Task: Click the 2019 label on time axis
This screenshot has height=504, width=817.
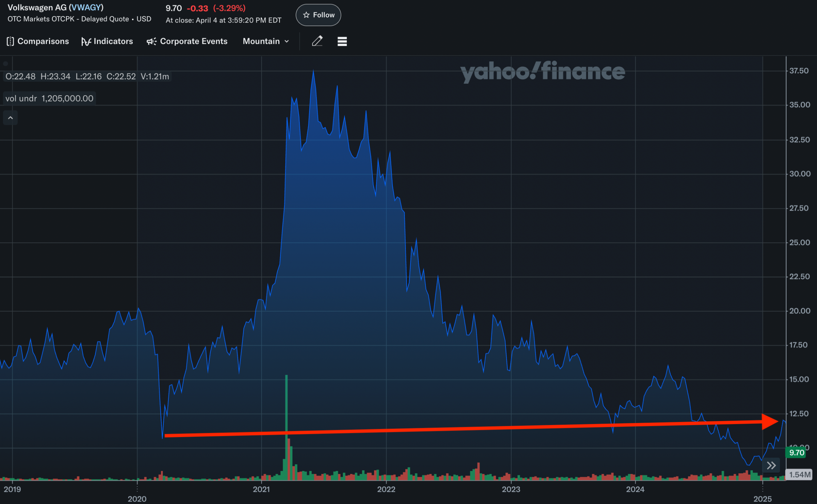Action: (12, 489)
